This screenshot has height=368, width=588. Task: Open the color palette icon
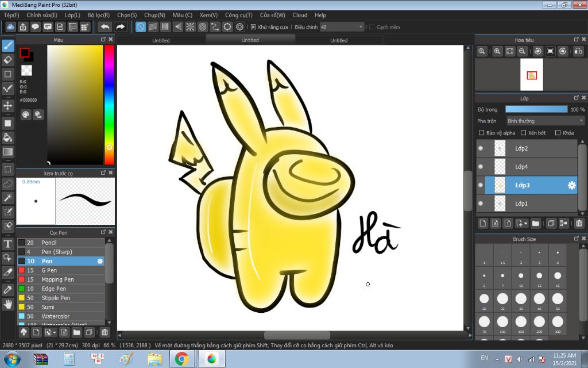point(25,115)
